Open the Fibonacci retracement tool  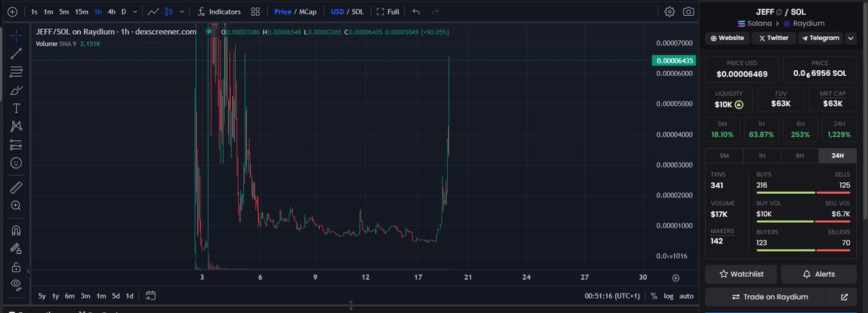(x=16, y=72)
